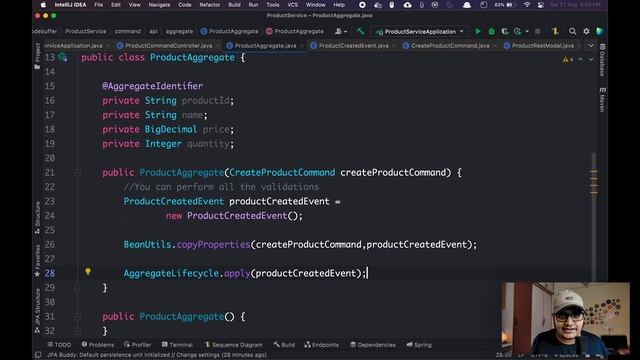Close the ProductAggregate.java tab
The image size is (640, 360).
click(302, 46)
